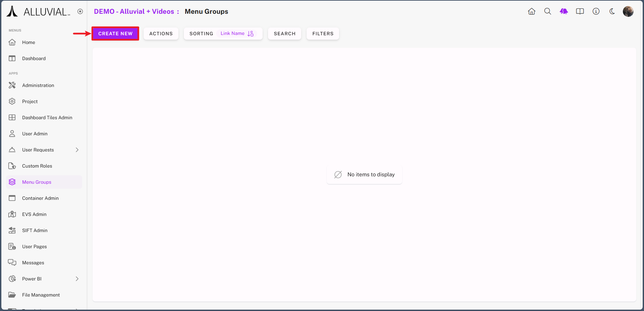Toggle the sidebar pin radio icon
The image size is (644, 311).
80,11
